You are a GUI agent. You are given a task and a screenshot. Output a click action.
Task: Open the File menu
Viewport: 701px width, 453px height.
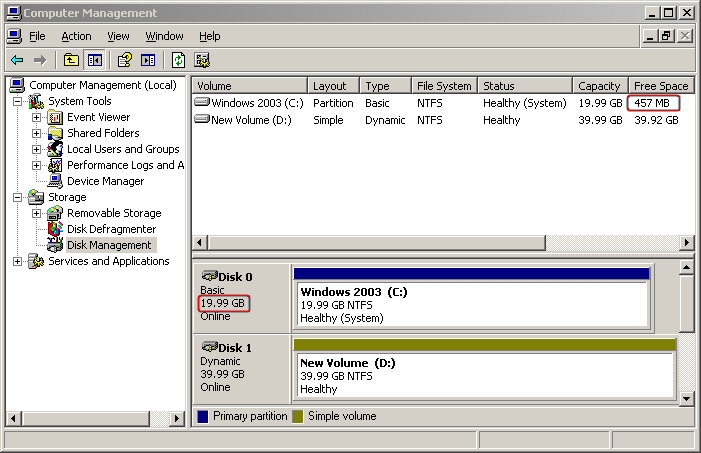(37, 36)
